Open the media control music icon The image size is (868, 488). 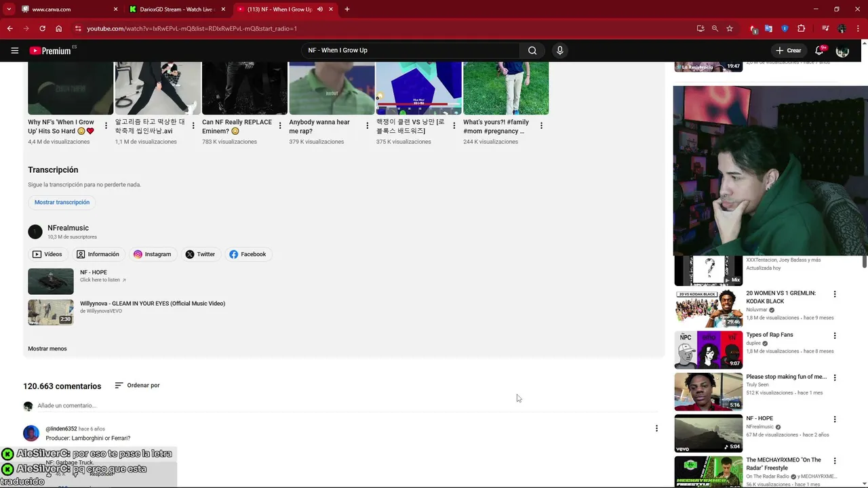pos(825,28)
